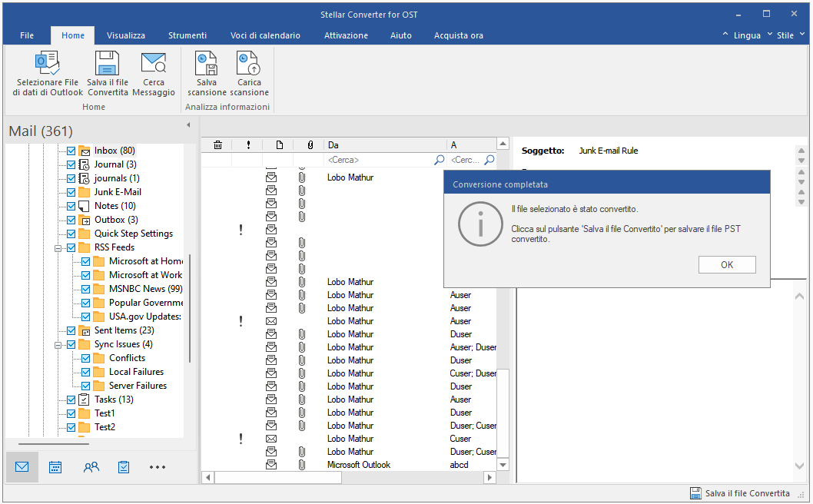This screenshot has height=504, width=813.
Task: Click Carica scansione icon
Action: [249, 65]
